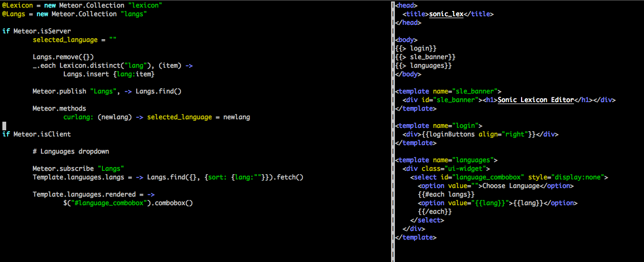Click the '$("#language_combobox").combobox()' line
This screenshot has width=644, height=262.
tap(128, 203)
